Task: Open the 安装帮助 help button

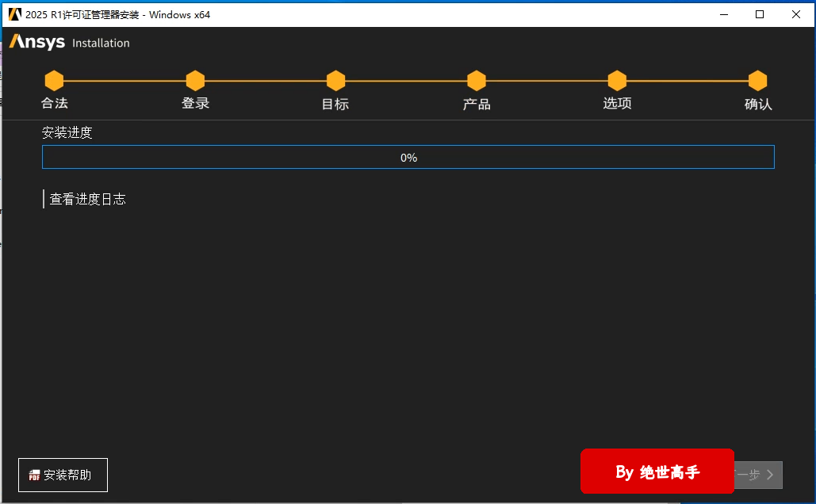Action: tap(63, 475)
